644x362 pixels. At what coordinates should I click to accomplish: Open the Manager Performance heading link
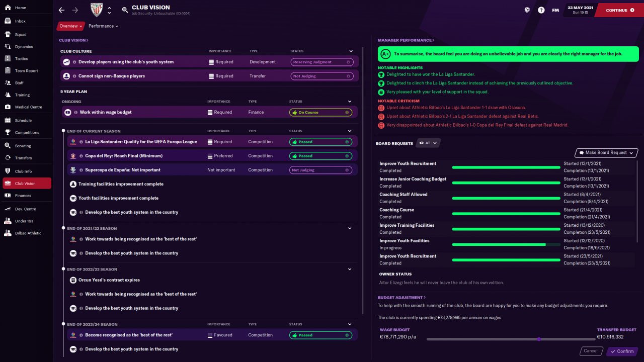point(406,40)
